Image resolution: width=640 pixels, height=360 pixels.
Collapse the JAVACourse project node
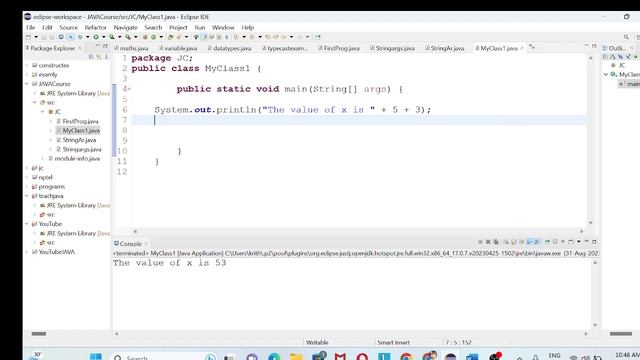tap(27, 84)
